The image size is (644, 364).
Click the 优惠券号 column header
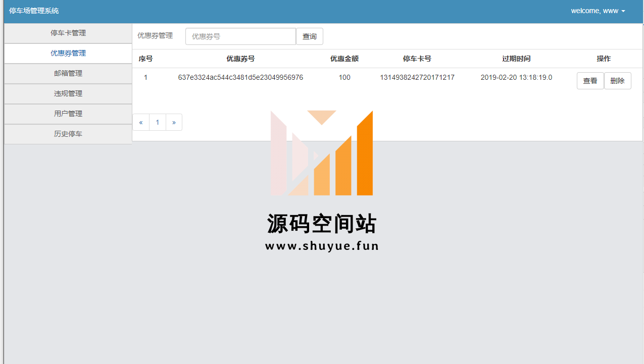240,59
